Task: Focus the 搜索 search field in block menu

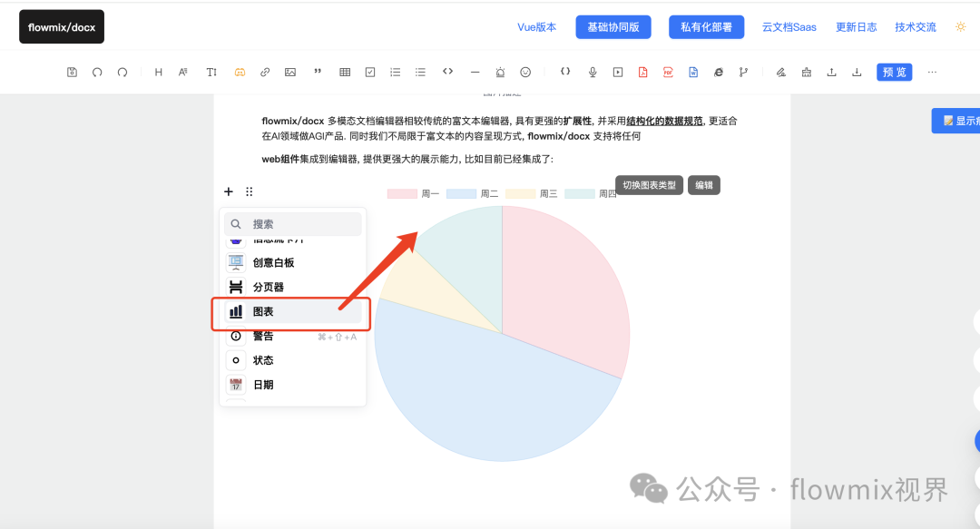Action: [292, 224]
